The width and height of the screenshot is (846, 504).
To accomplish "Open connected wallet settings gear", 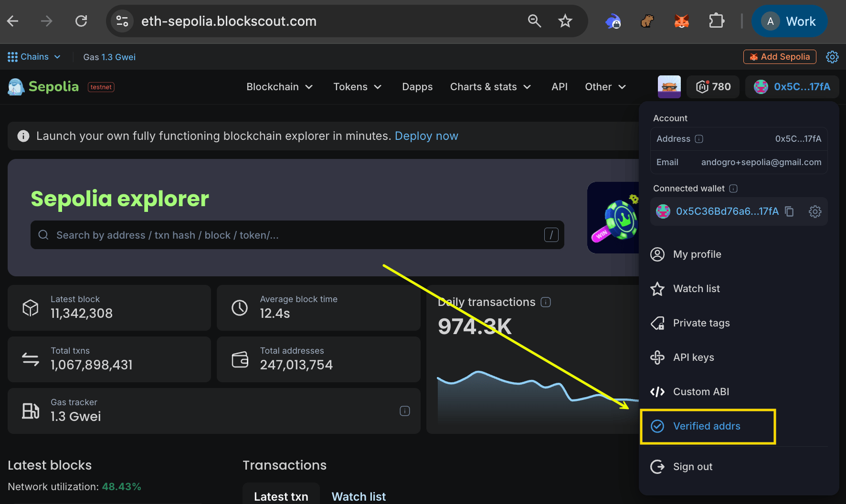I will click(x=815, y=211).
